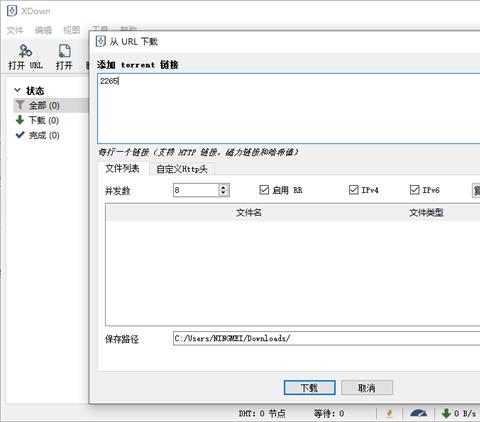Click the green download speed arrow icon

tap(446, 413)
